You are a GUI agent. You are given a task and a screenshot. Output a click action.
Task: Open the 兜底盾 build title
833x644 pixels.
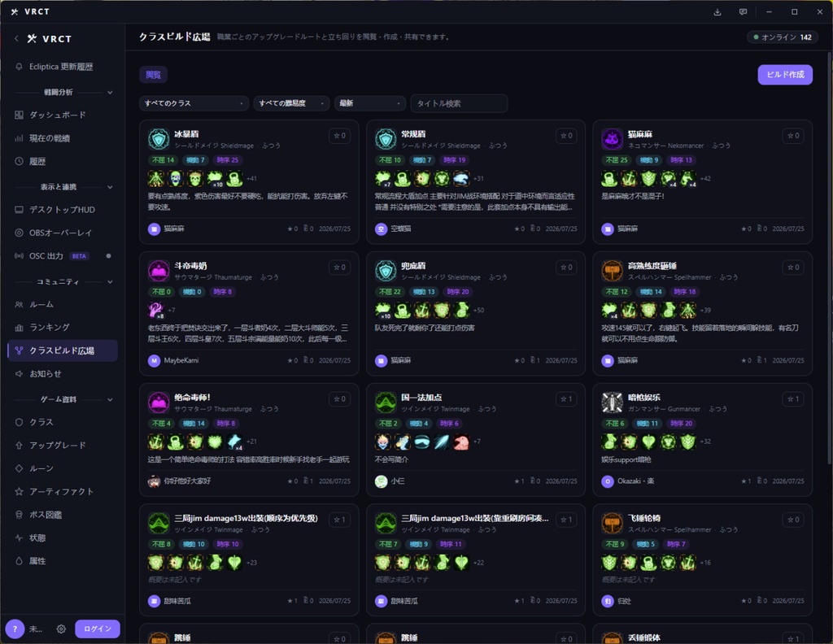pos(413,265)
